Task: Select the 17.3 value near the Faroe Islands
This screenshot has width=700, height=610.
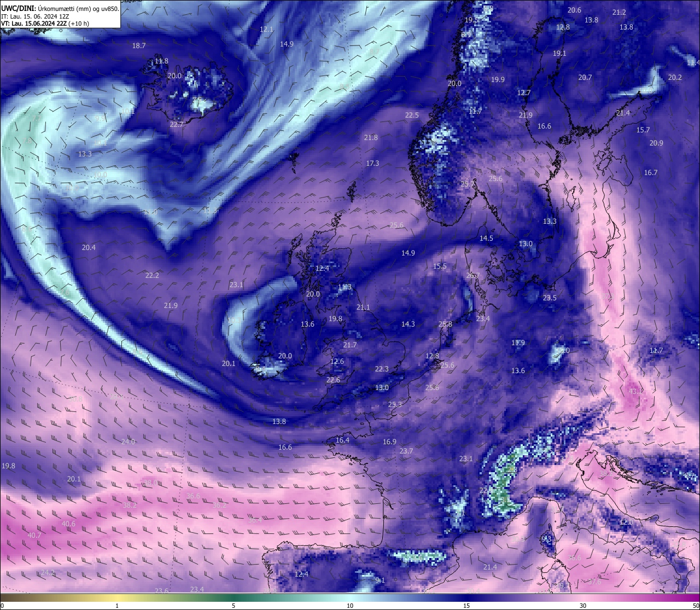Action: click(x=372, y=164)
